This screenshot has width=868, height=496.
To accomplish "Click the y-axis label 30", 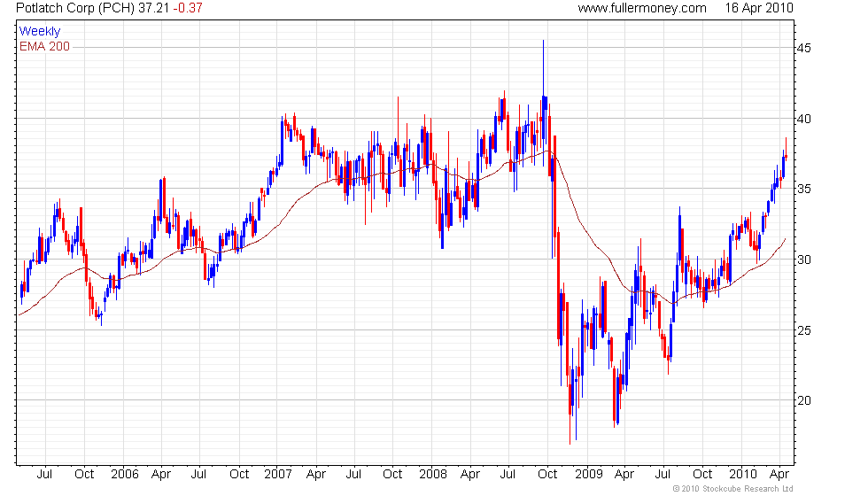I will click(804, 260).
